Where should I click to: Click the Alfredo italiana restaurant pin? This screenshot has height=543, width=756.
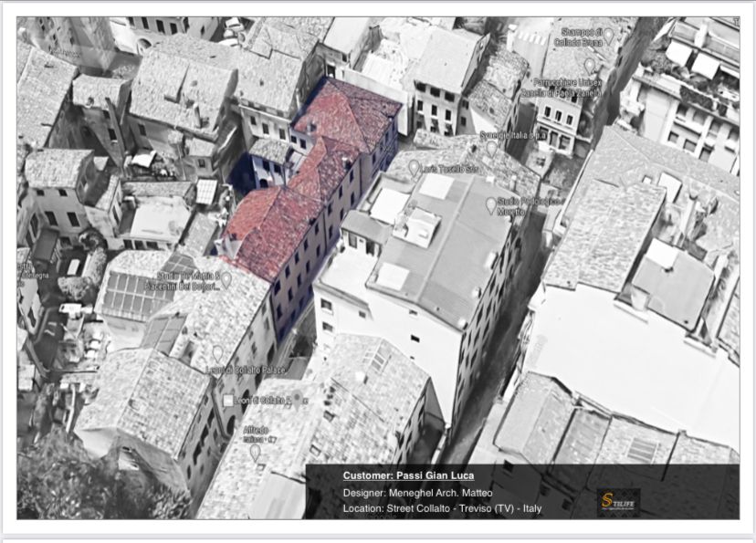[255, 453]
